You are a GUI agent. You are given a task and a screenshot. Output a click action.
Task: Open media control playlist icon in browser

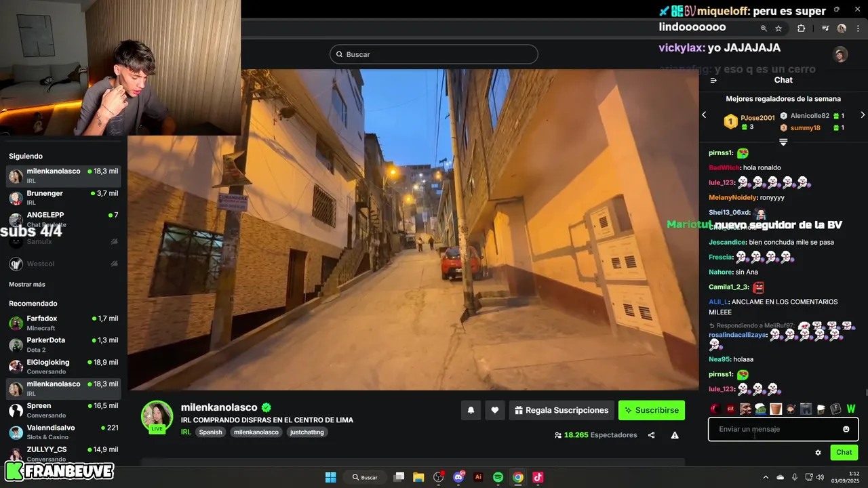pyautogui.click(x=825, y=28)
